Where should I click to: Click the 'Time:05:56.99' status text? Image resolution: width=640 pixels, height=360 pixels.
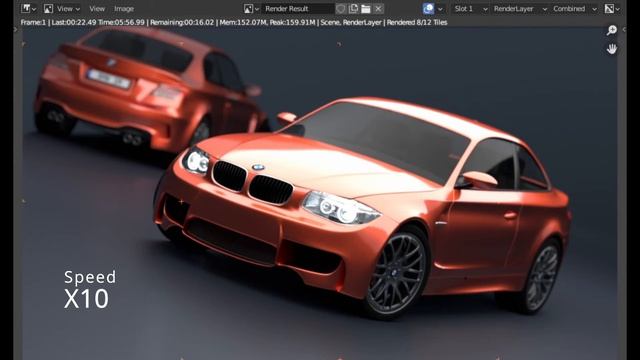point(121,22)
